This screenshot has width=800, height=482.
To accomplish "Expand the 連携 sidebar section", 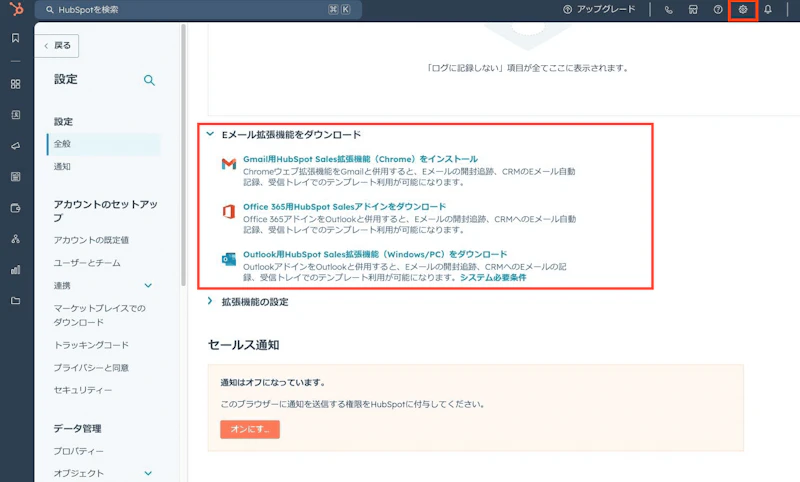I will click(x=104, y=286).
